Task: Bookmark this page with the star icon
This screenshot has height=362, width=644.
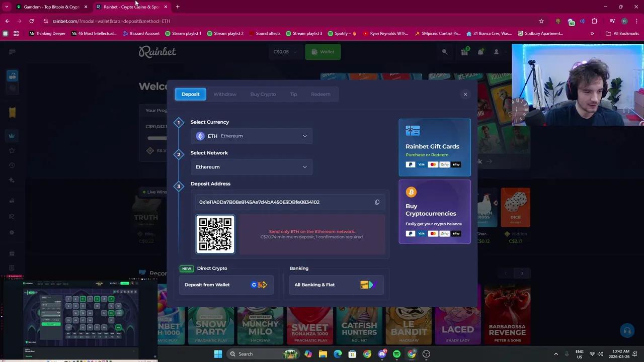Action: [541, 21]
